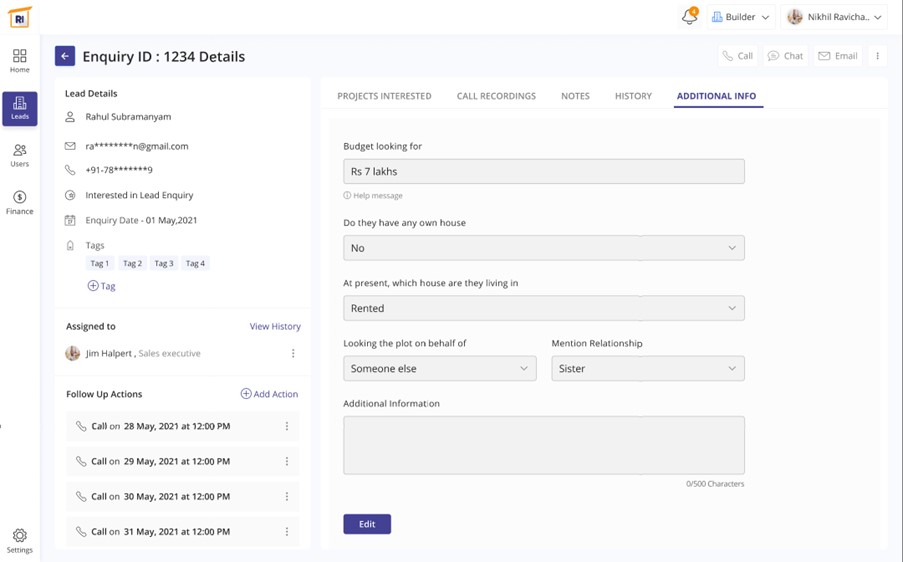Open the Mention Relationship dropdown

click(647, 368)
